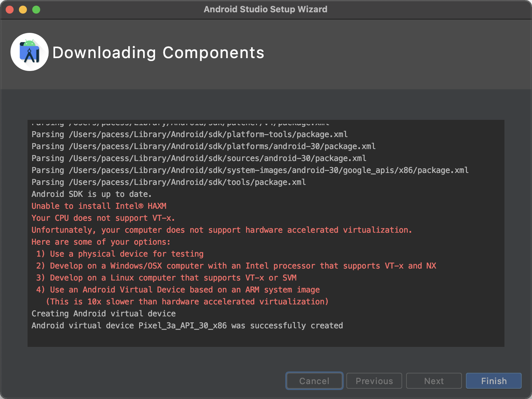
Task: Click the Android Studio Setup Wizard title bar
Action: 265,9
